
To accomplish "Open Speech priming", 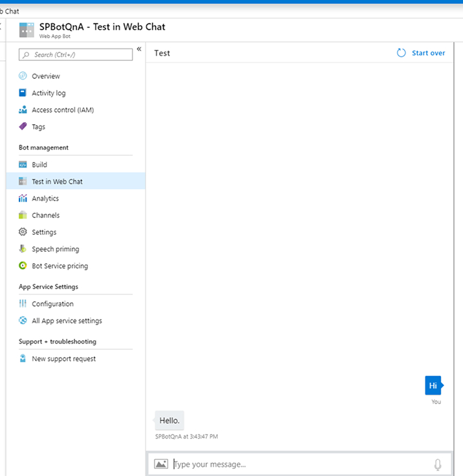I will click(x=56, y=249).
